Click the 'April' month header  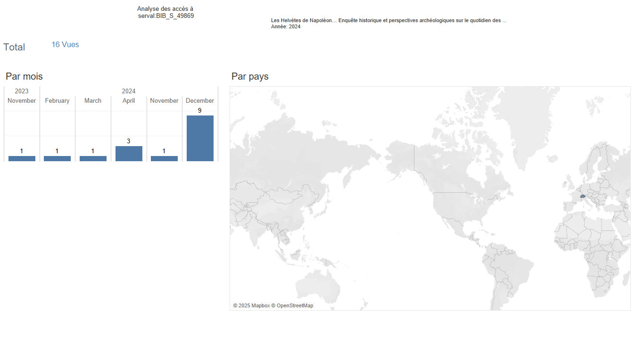pos(129,100)
